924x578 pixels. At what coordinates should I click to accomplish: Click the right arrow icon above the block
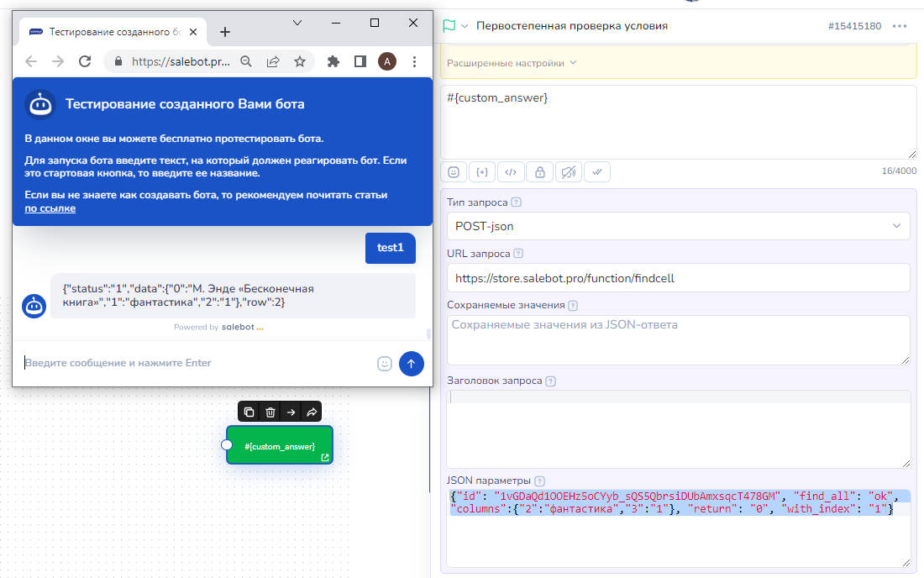point(291,412)
